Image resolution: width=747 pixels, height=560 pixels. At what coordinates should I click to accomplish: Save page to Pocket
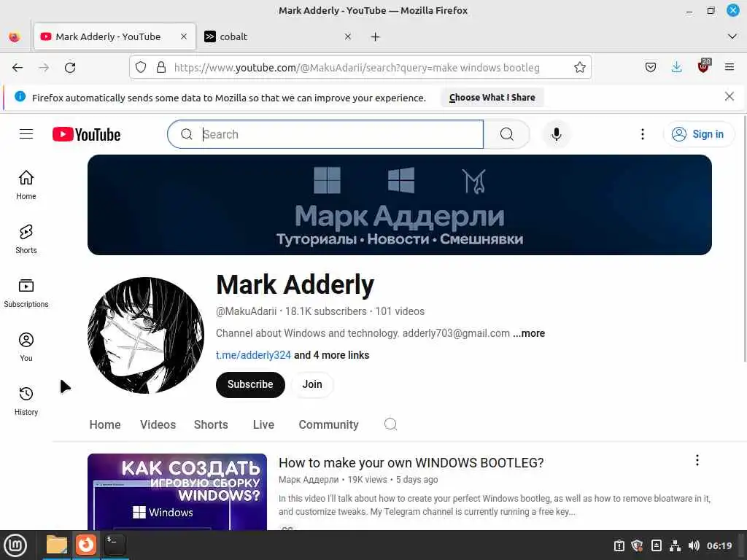(650, 67)
